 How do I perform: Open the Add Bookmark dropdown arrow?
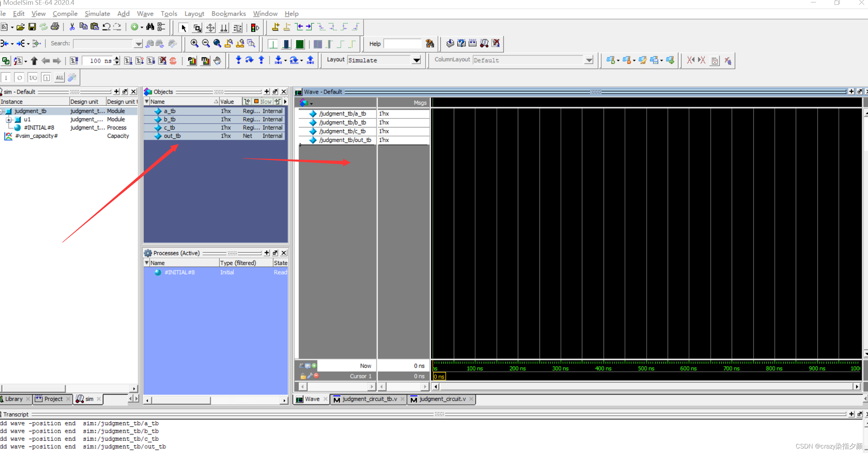pos(618,61)
